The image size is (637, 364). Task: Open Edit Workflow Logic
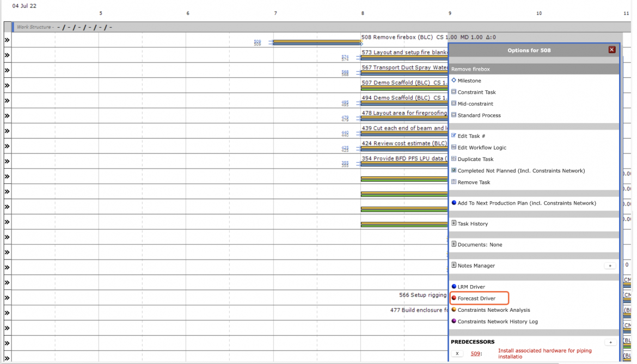482,147
